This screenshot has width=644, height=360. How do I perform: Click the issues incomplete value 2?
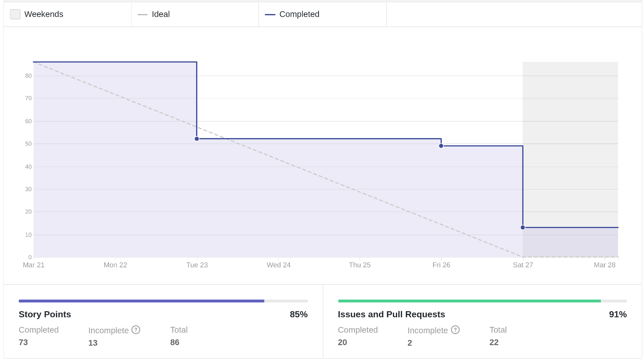[410, 343]
